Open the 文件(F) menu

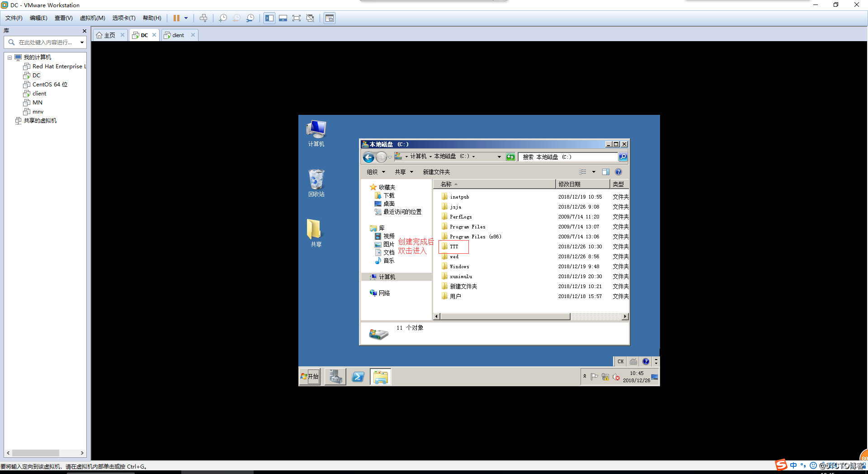pos(14,18)
